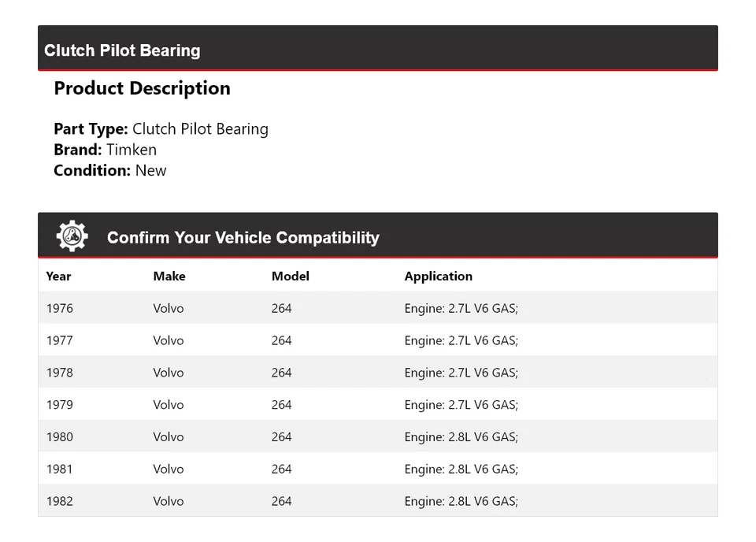Image resolution: width=756 pixels, height=542 pixels.
Task: Click the Make column header
Action: [x=169, y=277]
